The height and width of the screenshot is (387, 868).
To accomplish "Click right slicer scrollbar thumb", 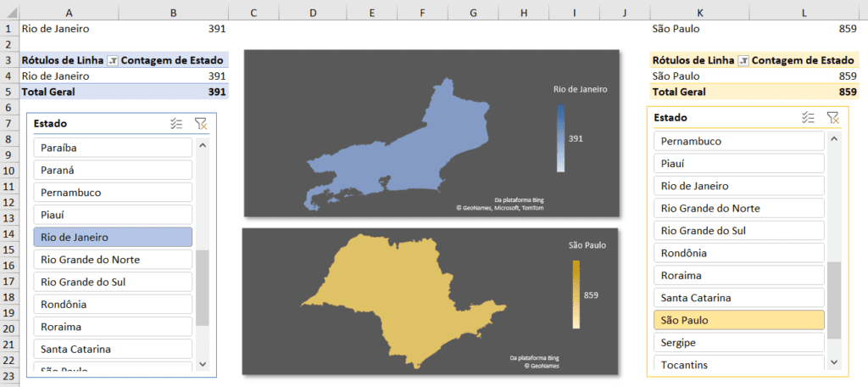I will 834,300.
